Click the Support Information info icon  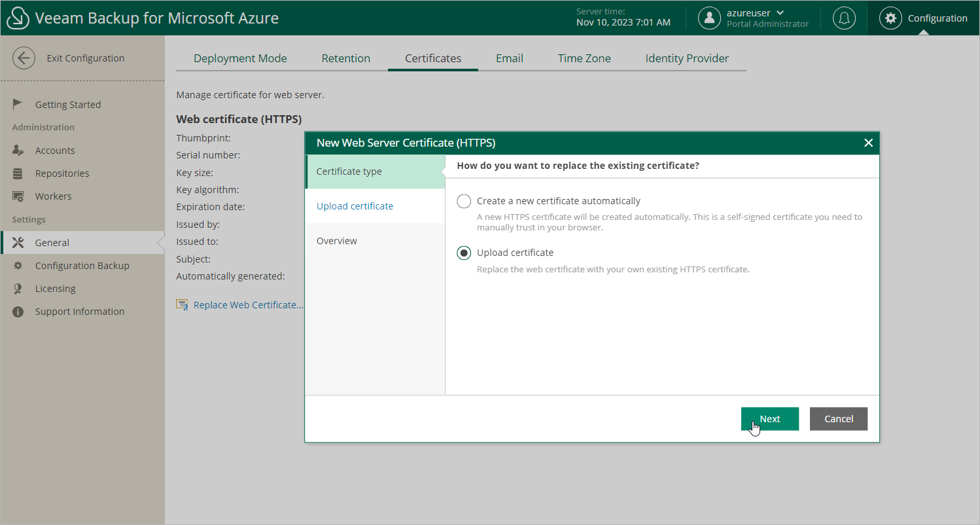pos(18,312)
